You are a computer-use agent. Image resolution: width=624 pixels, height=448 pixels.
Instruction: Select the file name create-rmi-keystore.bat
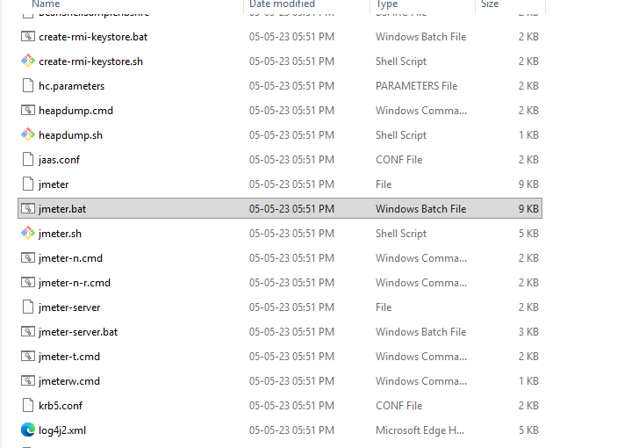point(93,37)
